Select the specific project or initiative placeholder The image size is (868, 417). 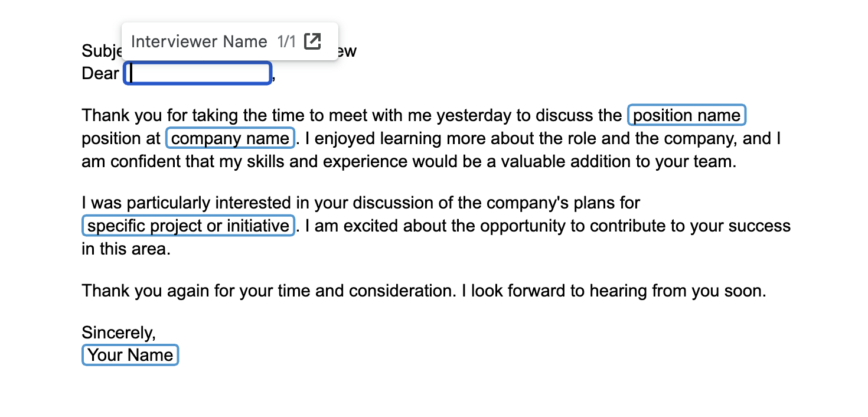(188, 226)
